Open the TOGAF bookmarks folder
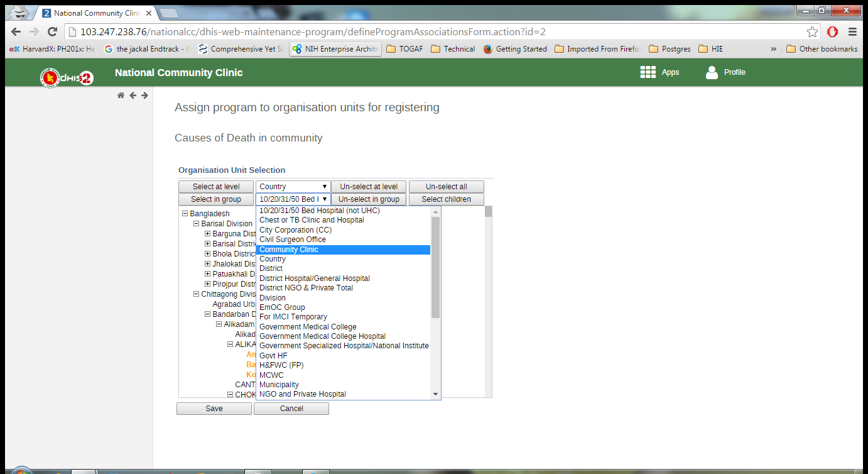The height and width of the screenshot is (474, 868). (406, 49)
